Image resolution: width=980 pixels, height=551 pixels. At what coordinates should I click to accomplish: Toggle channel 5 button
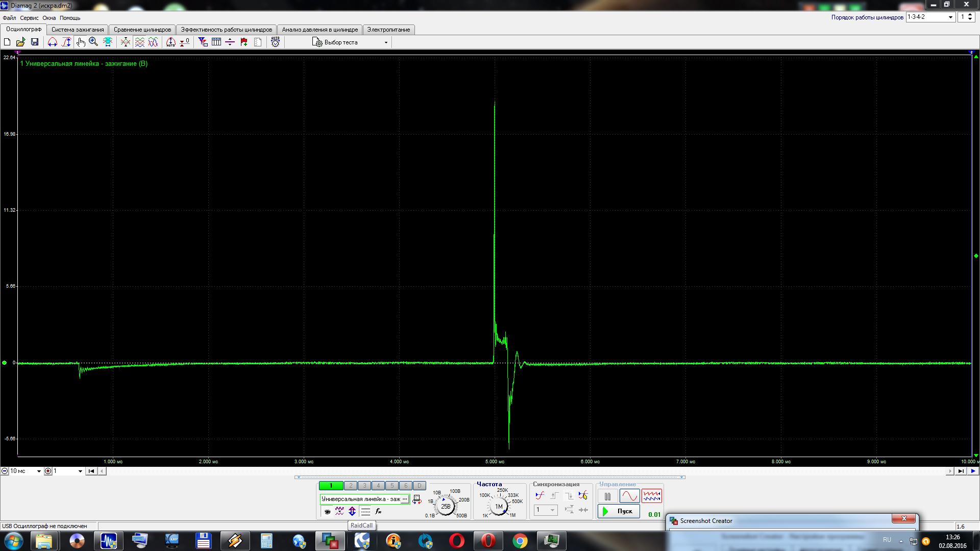[x=392, y=486]
